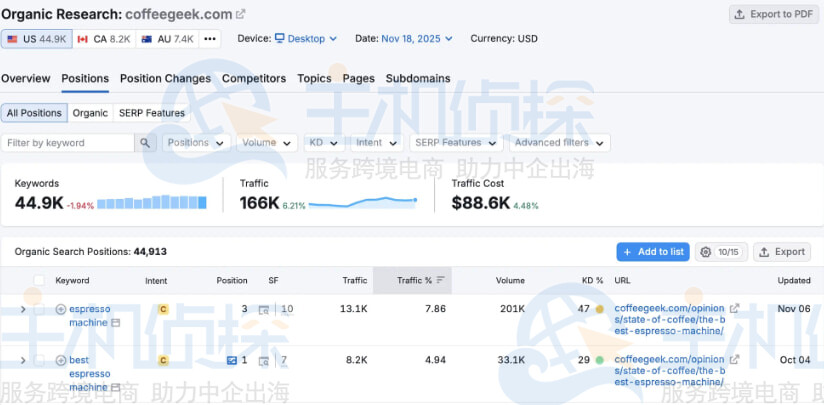Open the Competitors tab
The height and width of the screenshot is (405, 824).
253,78
